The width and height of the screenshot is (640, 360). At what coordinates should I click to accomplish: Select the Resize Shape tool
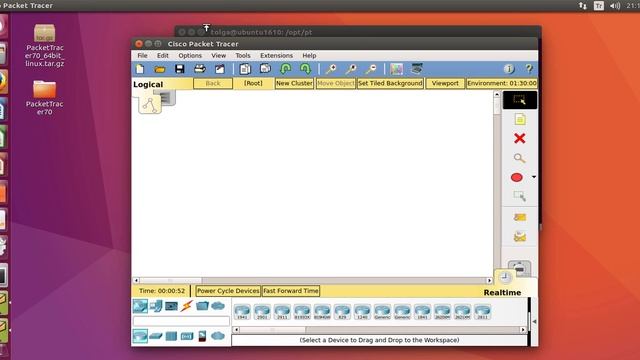pos(520,196)
